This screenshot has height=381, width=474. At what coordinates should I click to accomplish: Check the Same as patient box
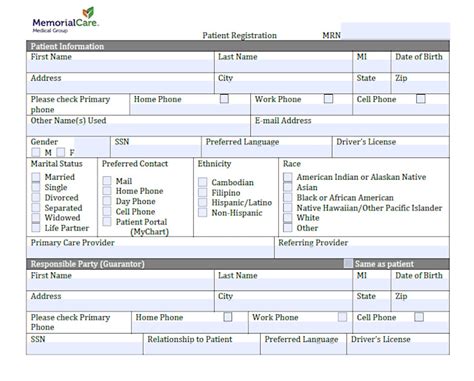[348, 263]
